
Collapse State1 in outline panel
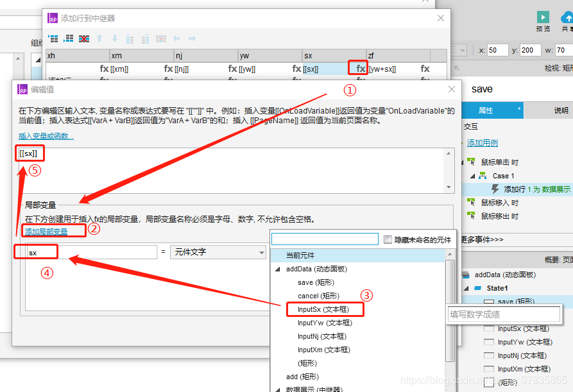point(466,288)
